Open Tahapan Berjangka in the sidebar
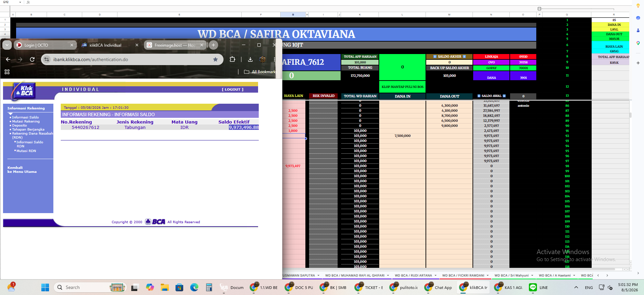Screen dimensions: 644x295 [28, 130]
